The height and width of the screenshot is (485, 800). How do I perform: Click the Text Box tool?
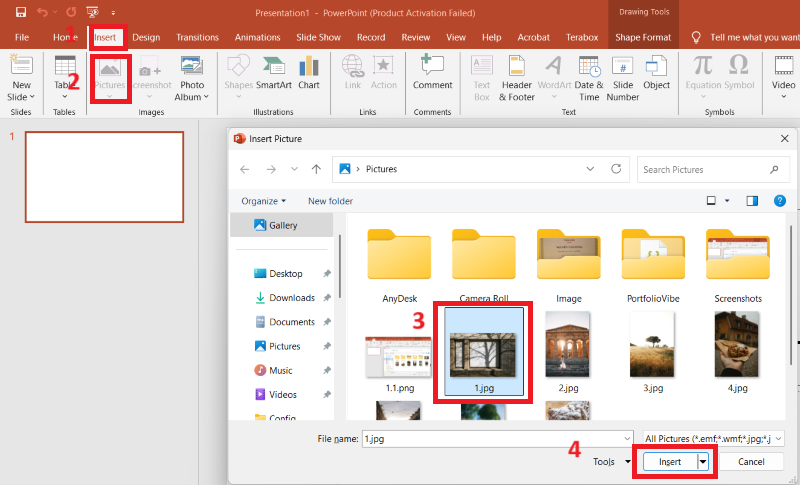[x=482, y=78]
